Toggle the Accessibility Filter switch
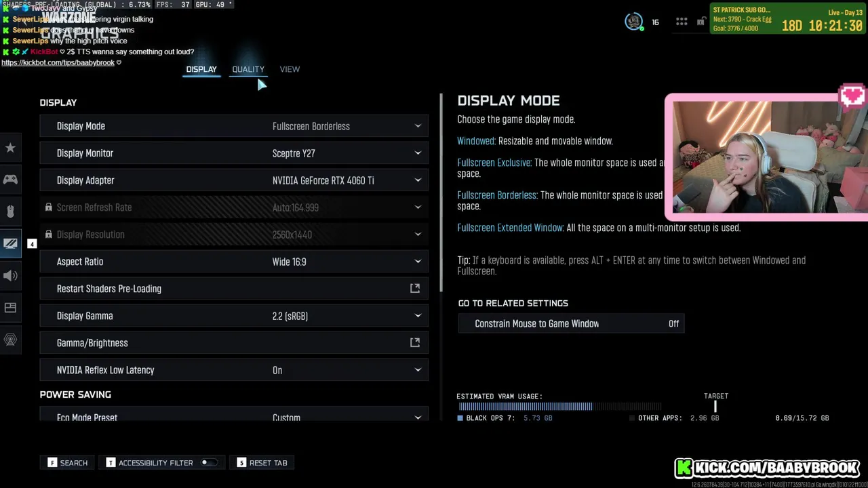This screenshot has height=488, width=868. tap(209, 463)
